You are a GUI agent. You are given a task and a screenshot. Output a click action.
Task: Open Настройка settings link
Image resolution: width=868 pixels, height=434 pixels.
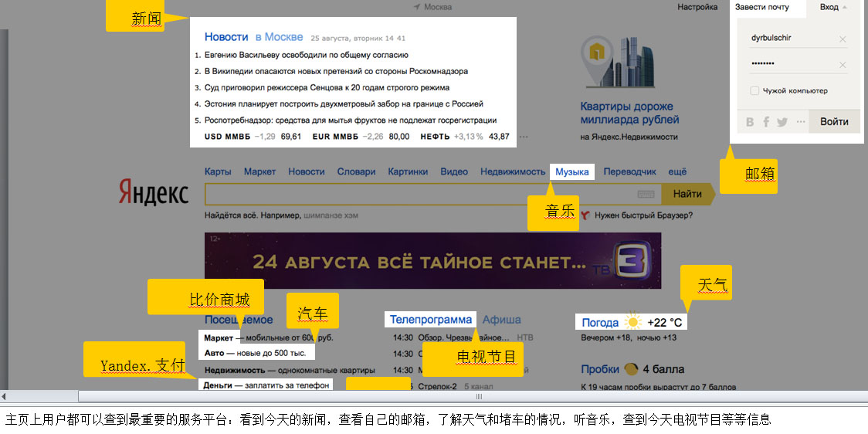click(697, 7)
